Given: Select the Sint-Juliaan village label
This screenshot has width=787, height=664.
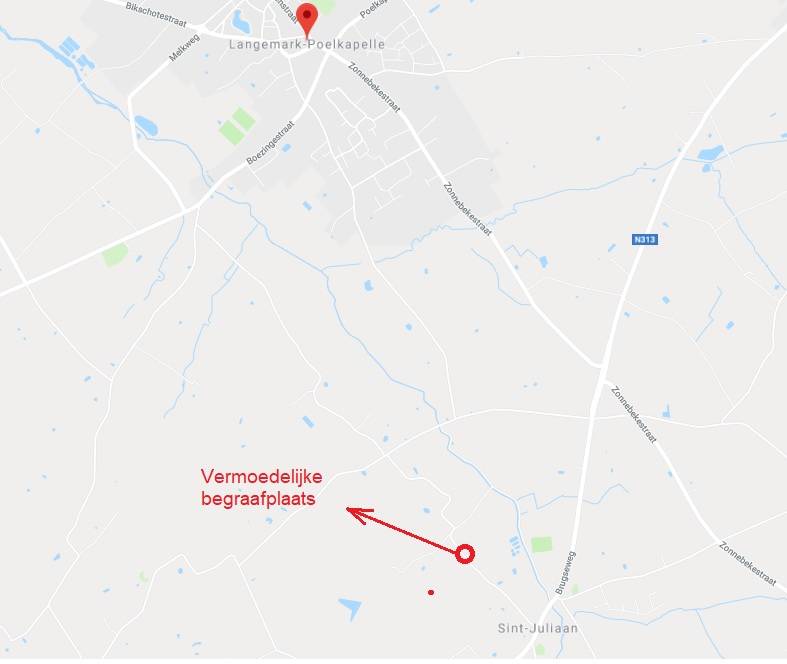Looking at the screenshot, I should pyautogui.click(x=538, y=628).
